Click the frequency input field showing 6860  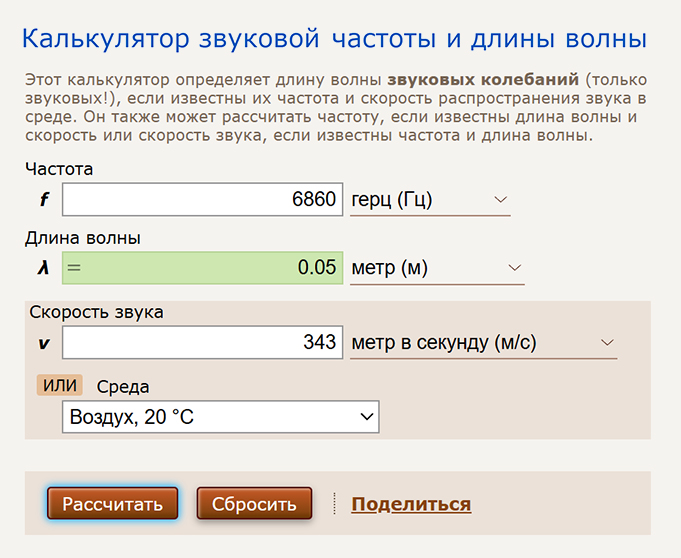202,199
